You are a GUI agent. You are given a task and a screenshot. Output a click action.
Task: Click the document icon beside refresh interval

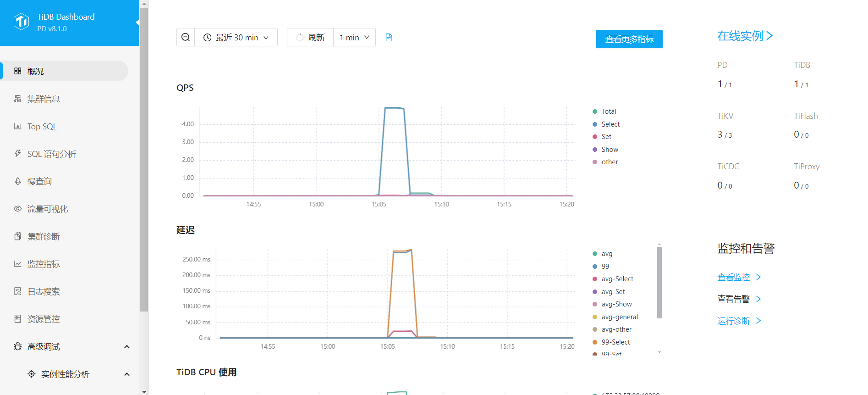click(389, 38)
